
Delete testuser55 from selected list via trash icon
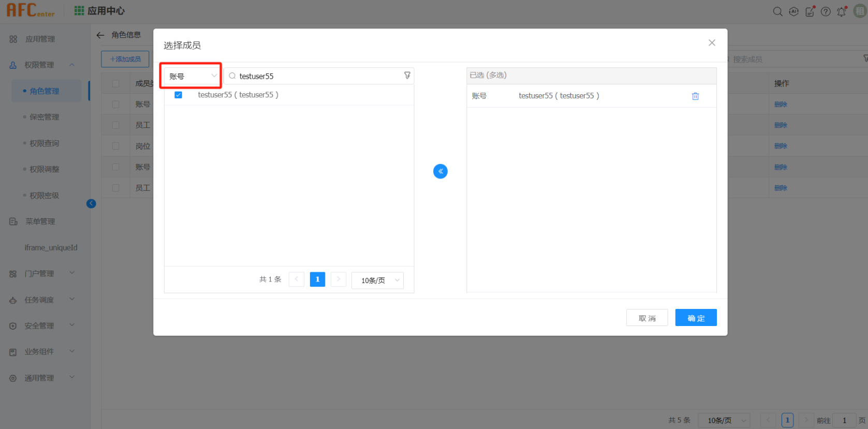695,96
